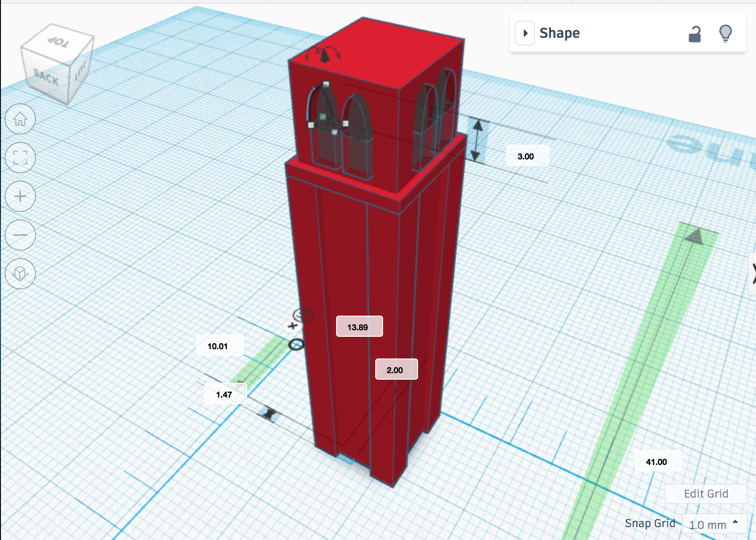756x540 pixels.
Task: Click the black cone height handle
Action: coord(325,56)
